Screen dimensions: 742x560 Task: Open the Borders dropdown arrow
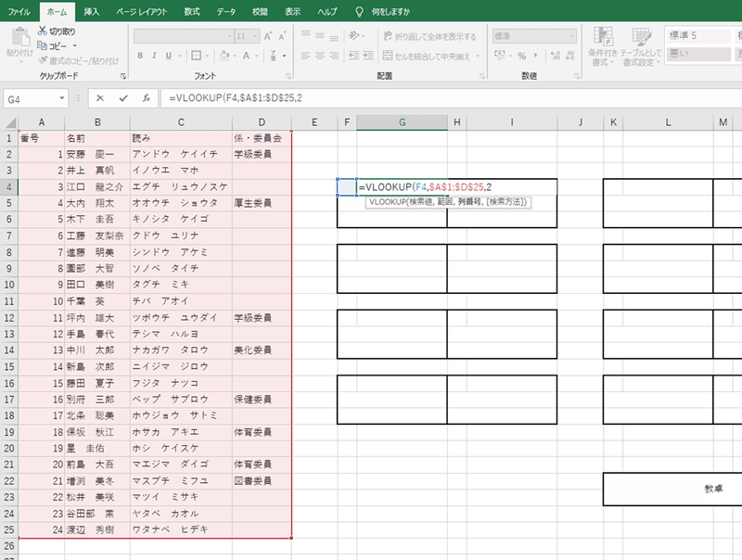[207, 56]
